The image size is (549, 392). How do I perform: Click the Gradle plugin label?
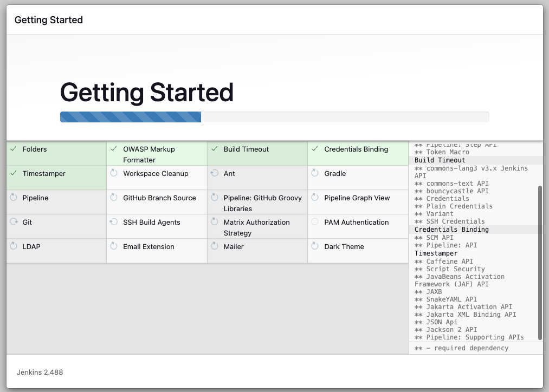click(335, 173)
